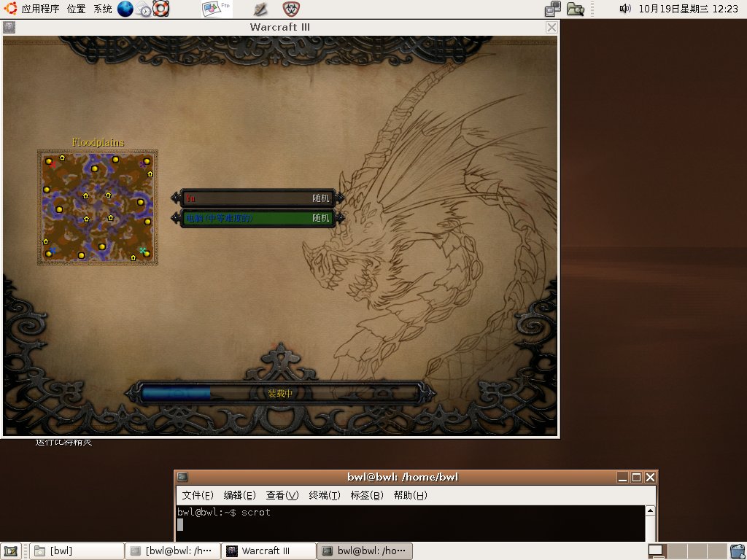Open the trash icon in bottom panel

[738, 551]
